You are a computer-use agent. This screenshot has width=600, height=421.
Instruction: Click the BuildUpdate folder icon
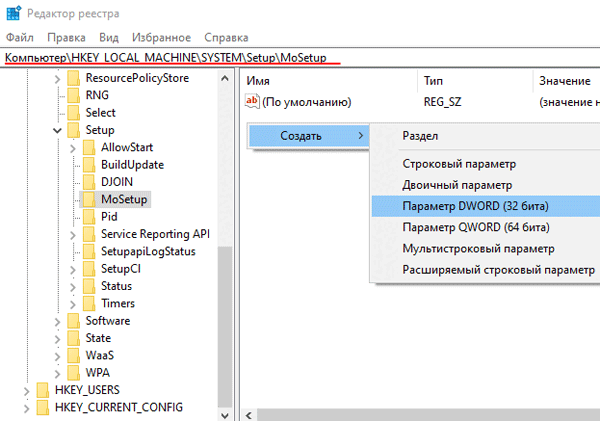click(89, 165)
